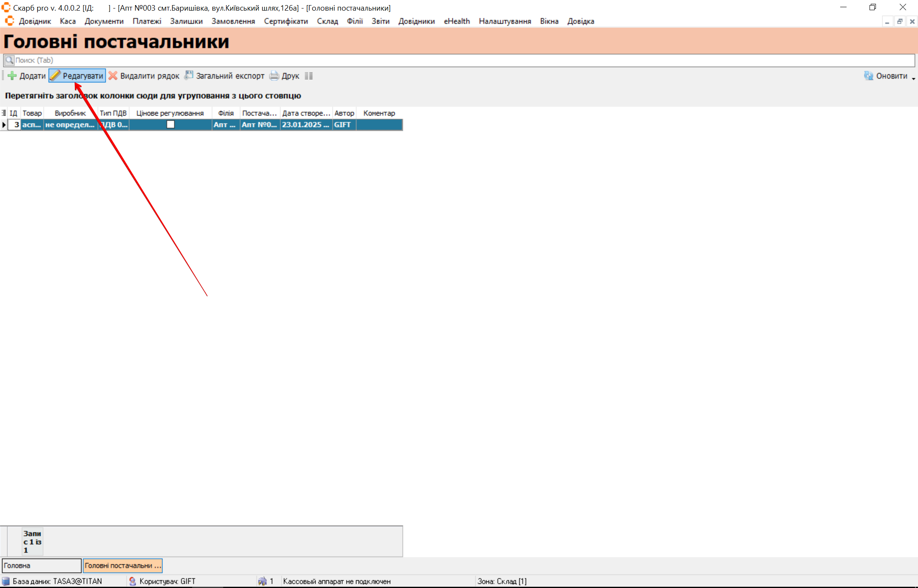
Task: Sort by the Виробник column header
Action: (70, 113)
